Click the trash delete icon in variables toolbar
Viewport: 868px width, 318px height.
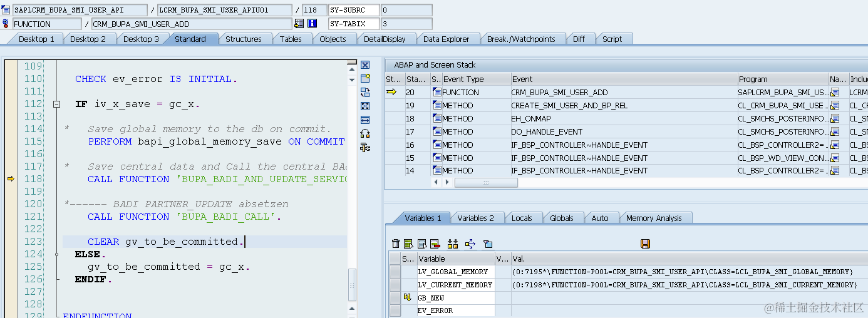point(395,244)
